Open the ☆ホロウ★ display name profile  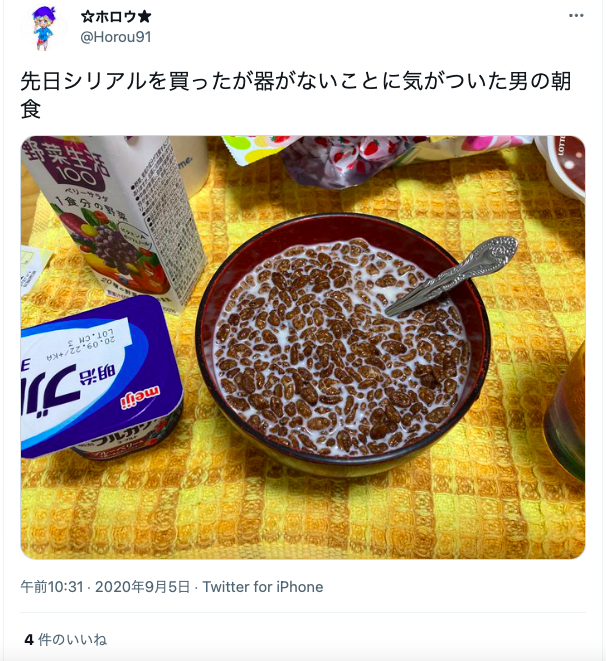tap(116, 17)
